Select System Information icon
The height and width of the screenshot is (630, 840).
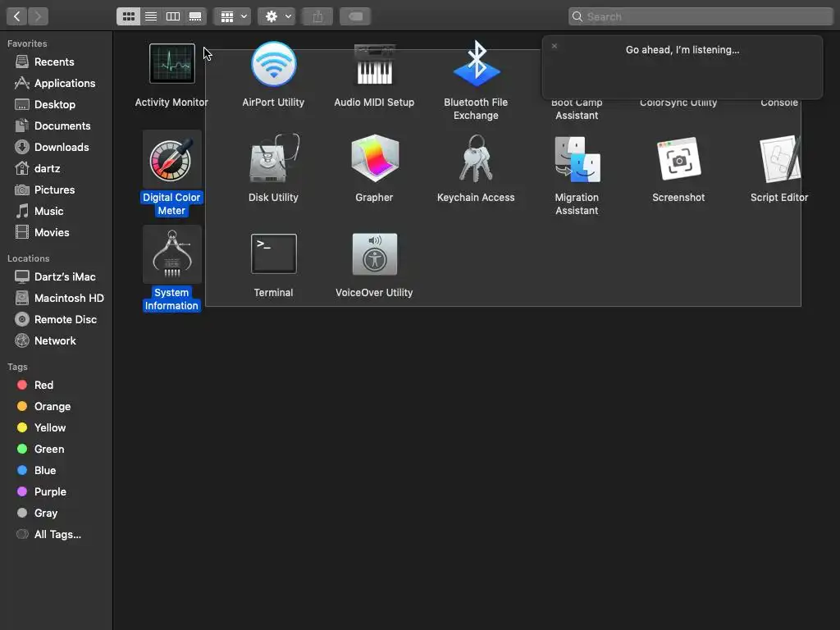(x=171, y=254)
